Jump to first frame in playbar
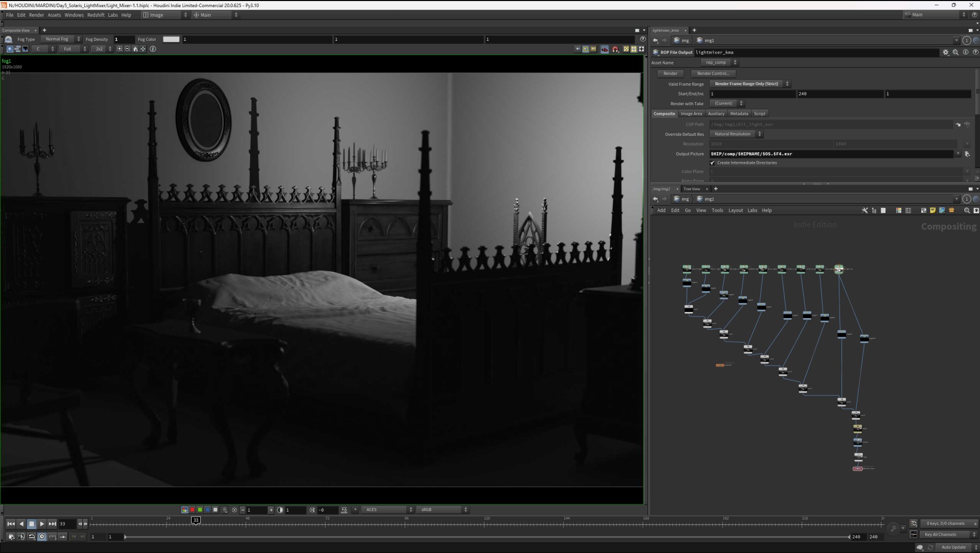Viewport: 980px width, 553px height. [11, 524]
